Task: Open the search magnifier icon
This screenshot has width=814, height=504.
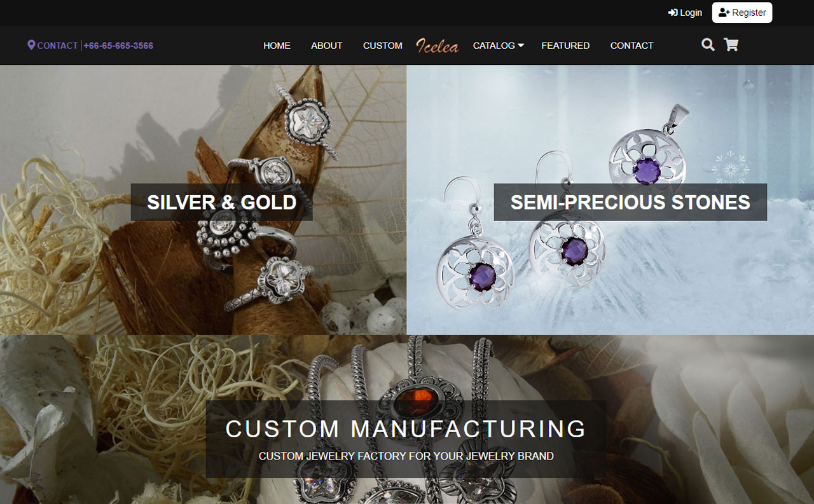Action: [x=708, y=44]
